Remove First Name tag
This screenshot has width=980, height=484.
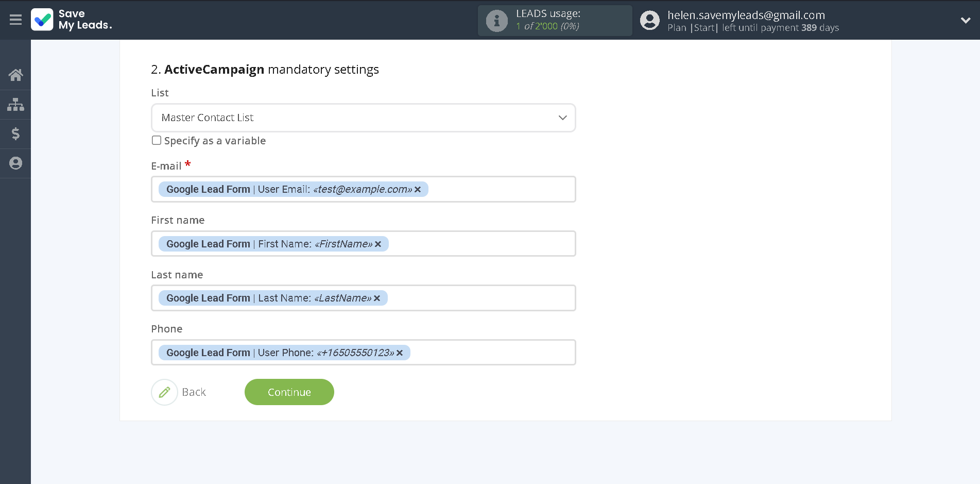tap(378, 244)
